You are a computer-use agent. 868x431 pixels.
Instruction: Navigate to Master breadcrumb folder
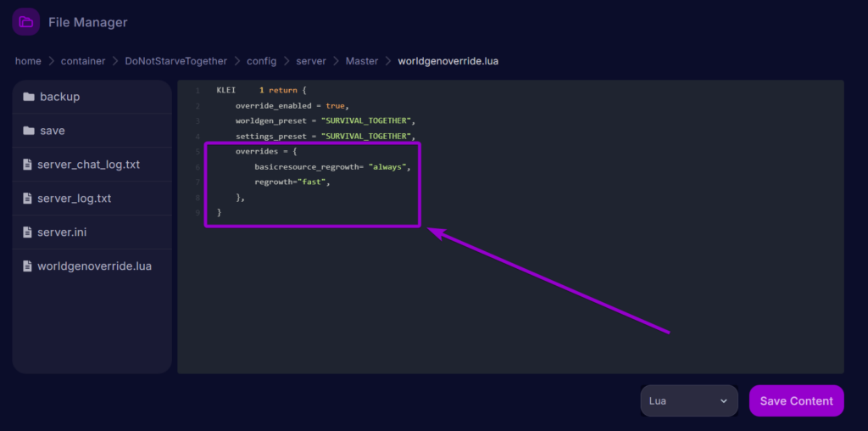[361, 61]
